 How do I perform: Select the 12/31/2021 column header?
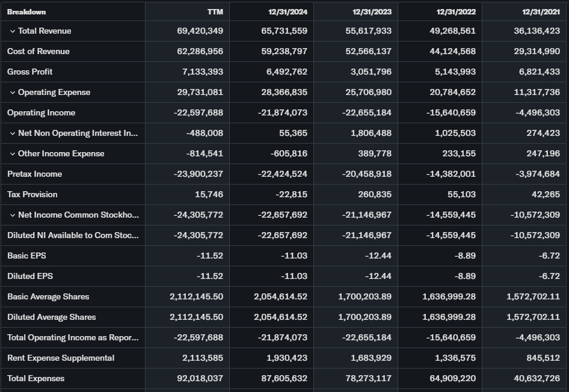click(x=540, y=12)
